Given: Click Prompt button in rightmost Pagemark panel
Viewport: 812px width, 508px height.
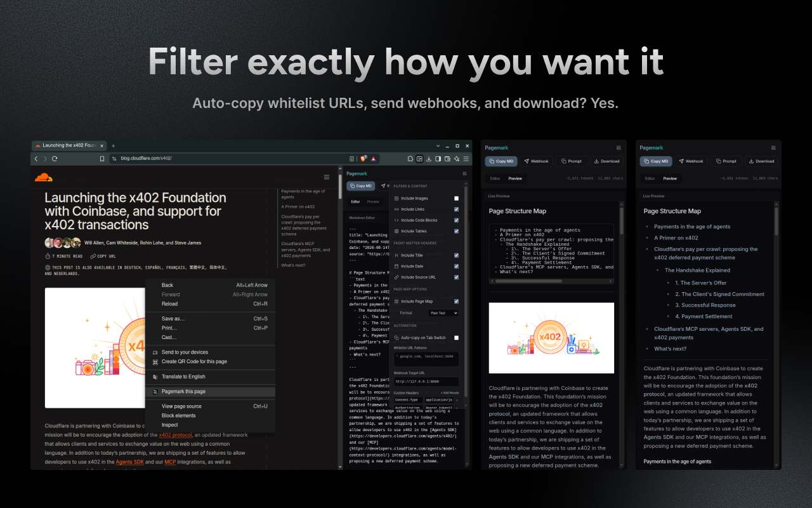Looking at the screenshot, I should point(726,161).
